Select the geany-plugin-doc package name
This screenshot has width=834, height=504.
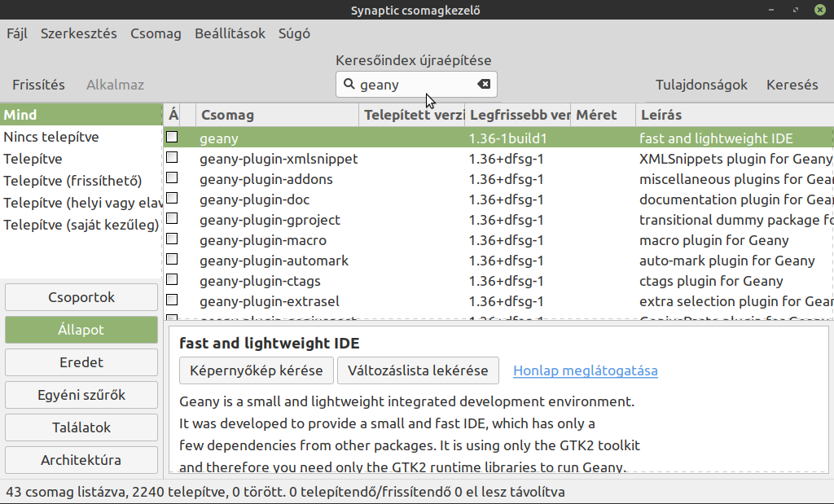pyautogui.click(x=254, y=199)
